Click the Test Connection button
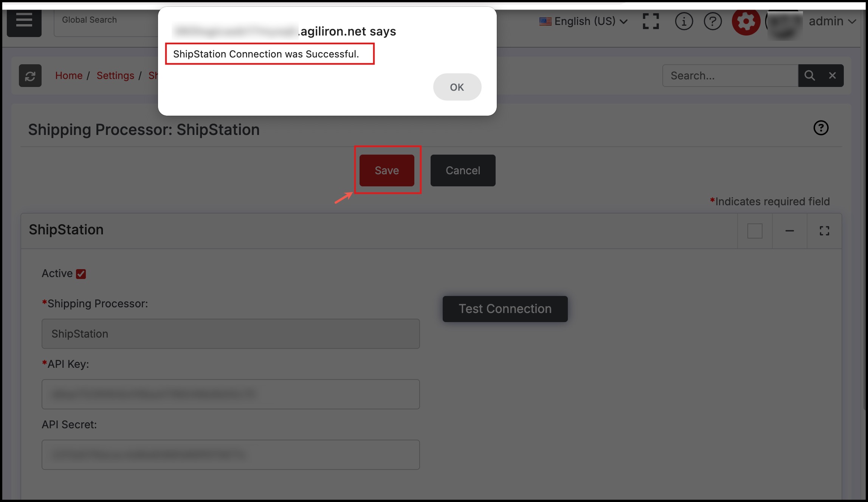Viewport: 868px width, 502px height. (x=505, y=309)
